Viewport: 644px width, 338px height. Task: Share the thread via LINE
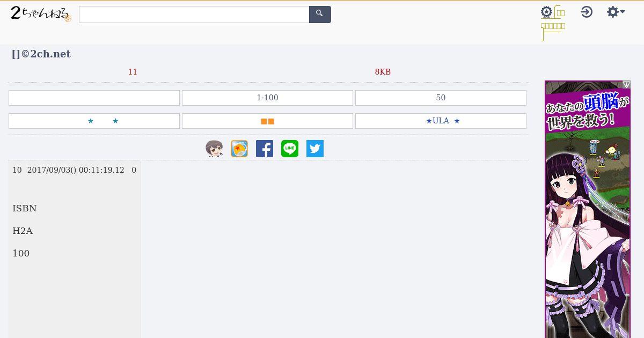290,149
